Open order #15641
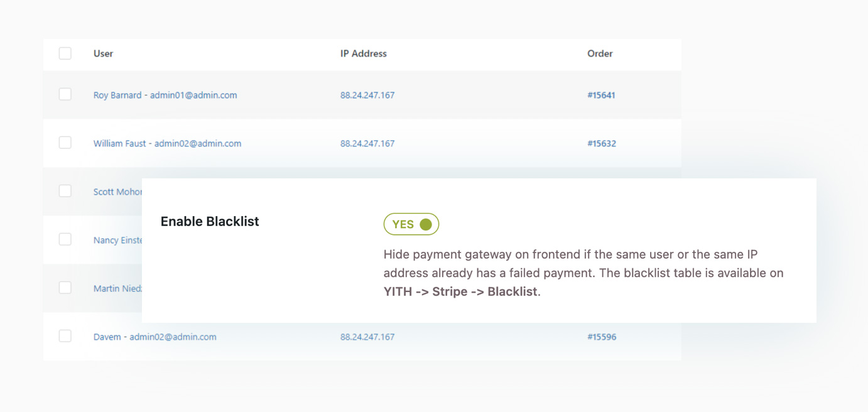This screenshot has height=412, width=868. [601, 95]
